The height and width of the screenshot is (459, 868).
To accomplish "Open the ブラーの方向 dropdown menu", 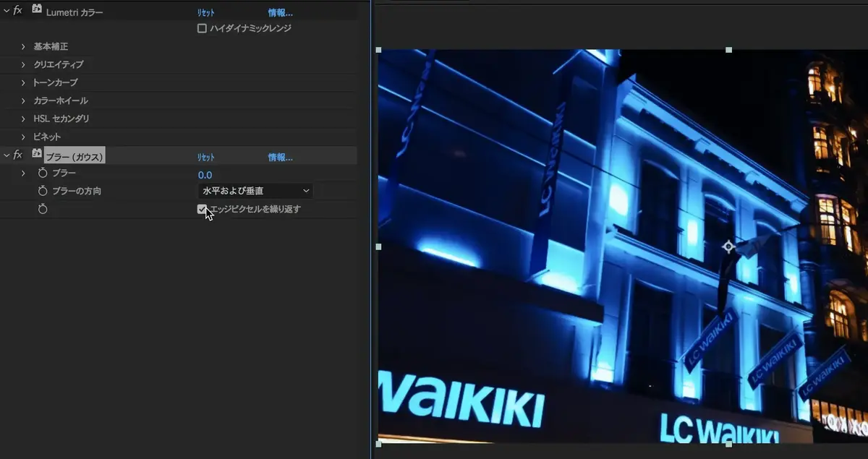I will coord(256,191).
